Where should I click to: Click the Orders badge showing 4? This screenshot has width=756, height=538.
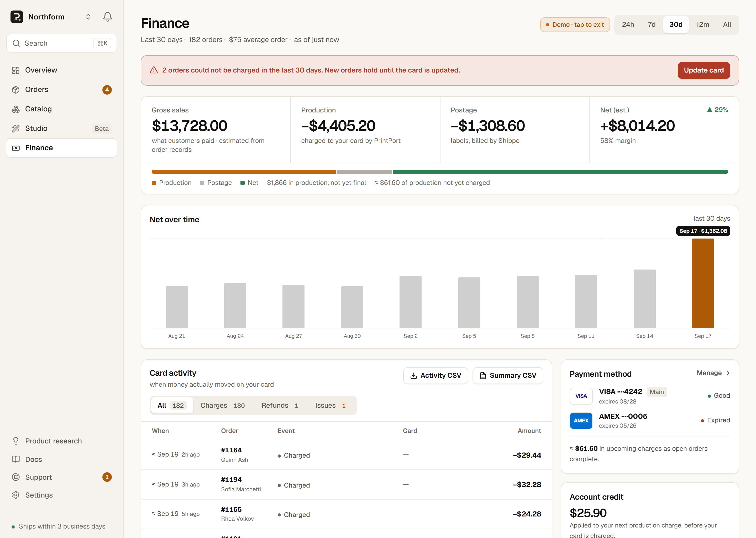[107, 90]
